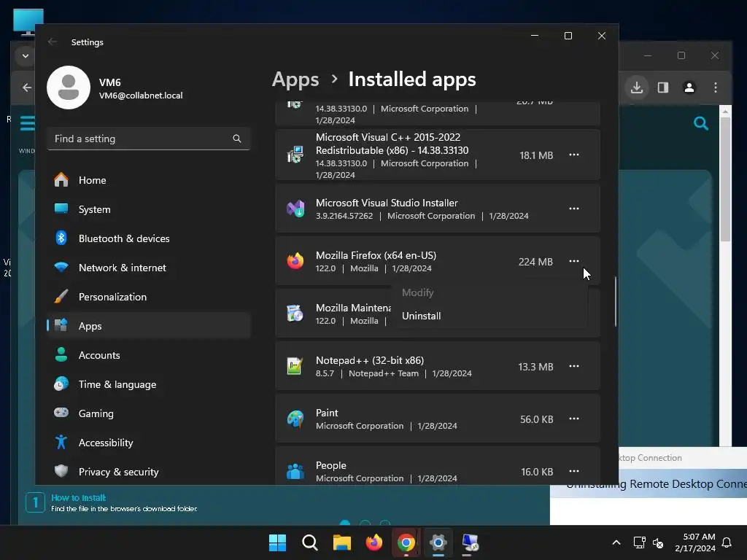Click the Mozilla Maintenance Service icon
Screen dimensions: 747x560
[x=295, y=314]
